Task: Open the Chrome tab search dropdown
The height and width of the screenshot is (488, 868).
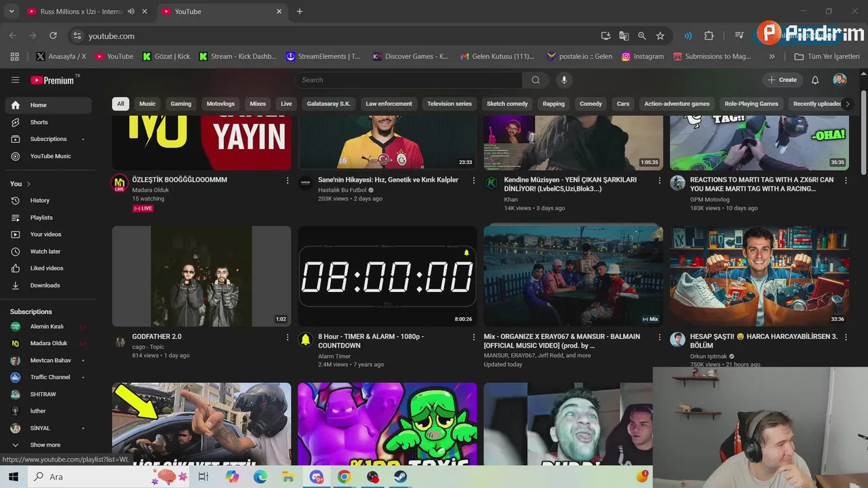Action: click(11, 12)
